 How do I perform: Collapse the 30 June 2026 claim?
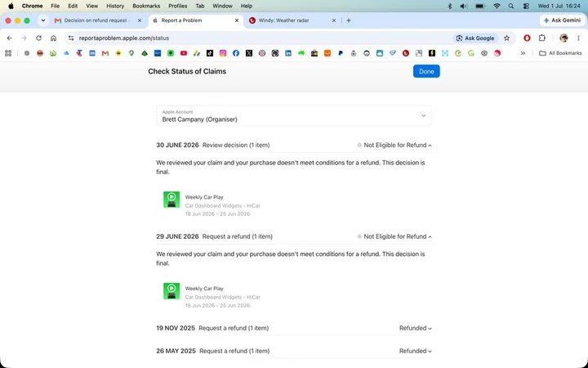coord(430,146)
